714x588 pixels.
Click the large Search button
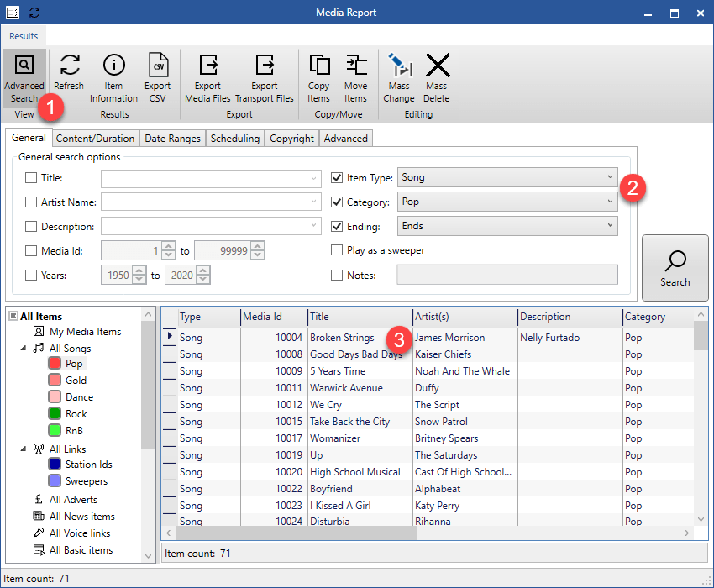click(675, 268)
